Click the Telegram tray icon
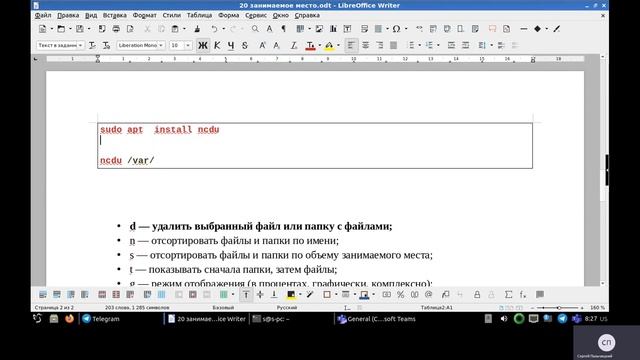Viewport: 640px width, 360px height. click(562, 318)
